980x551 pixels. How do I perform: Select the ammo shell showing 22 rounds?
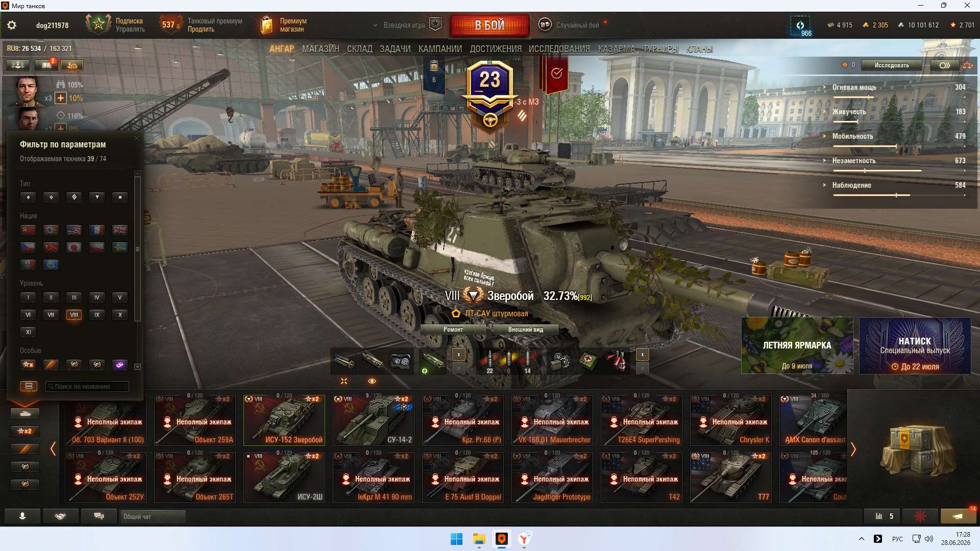tap(489, 362)
